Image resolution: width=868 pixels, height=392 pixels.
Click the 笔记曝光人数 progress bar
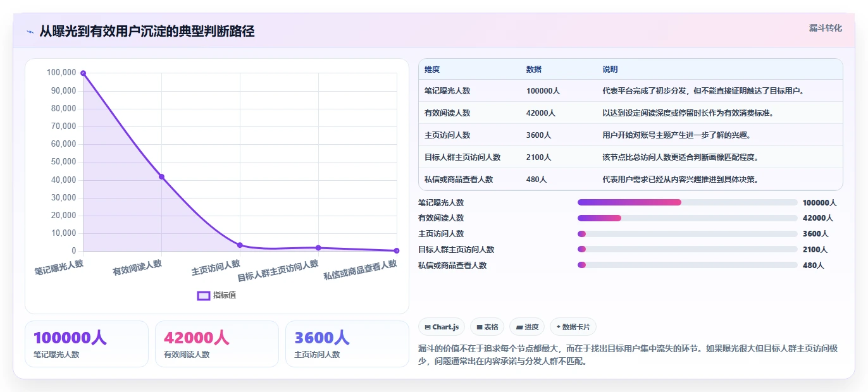click(687, 202)
